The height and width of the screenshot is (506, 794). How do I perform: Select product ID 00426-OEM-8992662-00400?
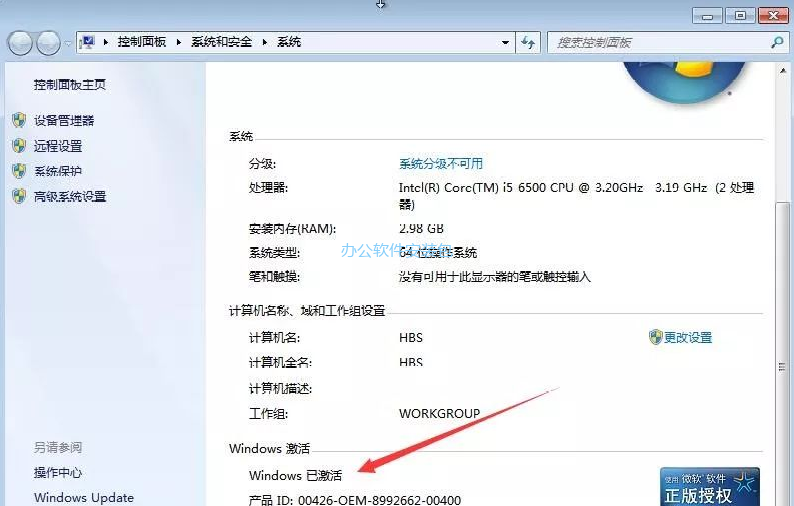click(379, 500)
